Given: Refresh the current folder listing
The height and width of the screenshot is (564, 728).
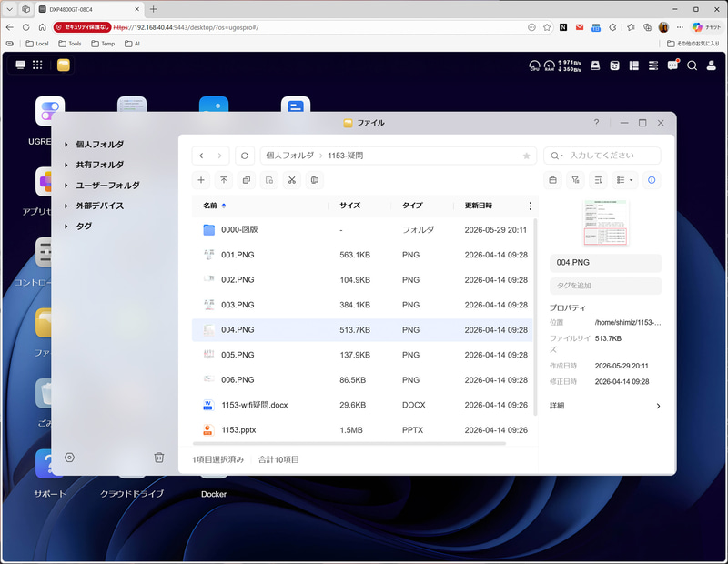Looking at the screenshot, I should 245,156.
